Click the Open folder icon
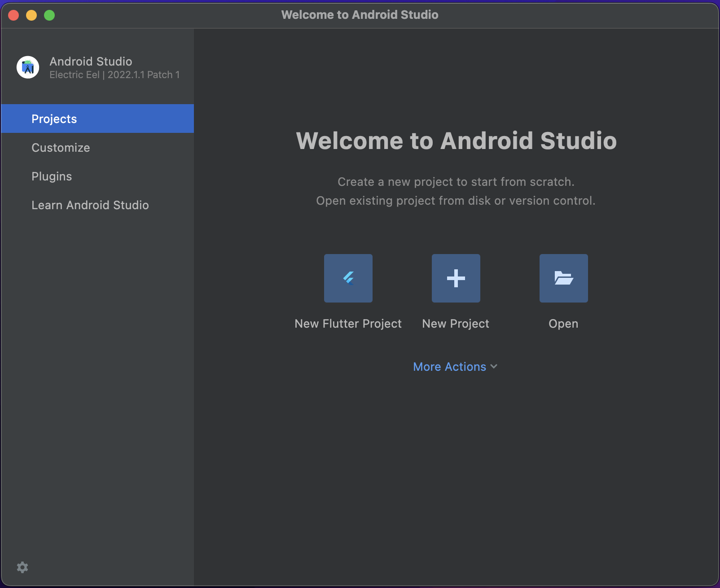 (x=564, y=278)
